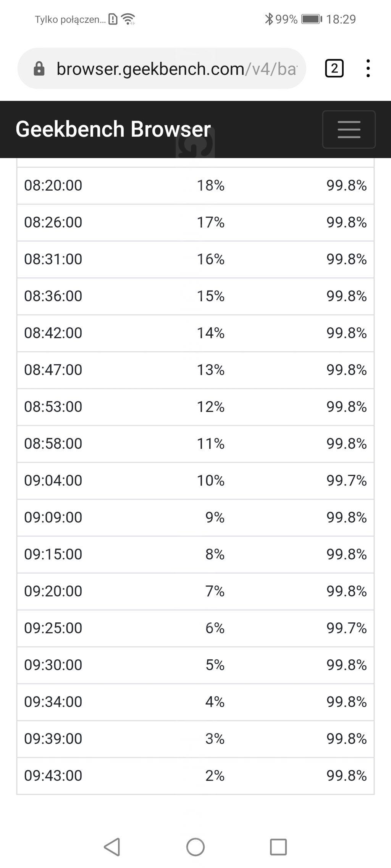Viewport: 391px width, 868px height.
Task: Tap the battery indicator icon
Action: [312, 19]
